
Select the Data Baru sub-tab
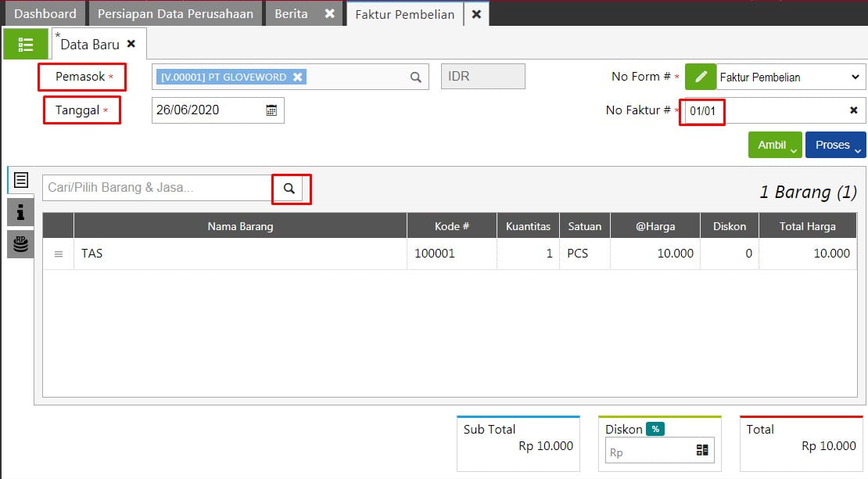[90, 45]
